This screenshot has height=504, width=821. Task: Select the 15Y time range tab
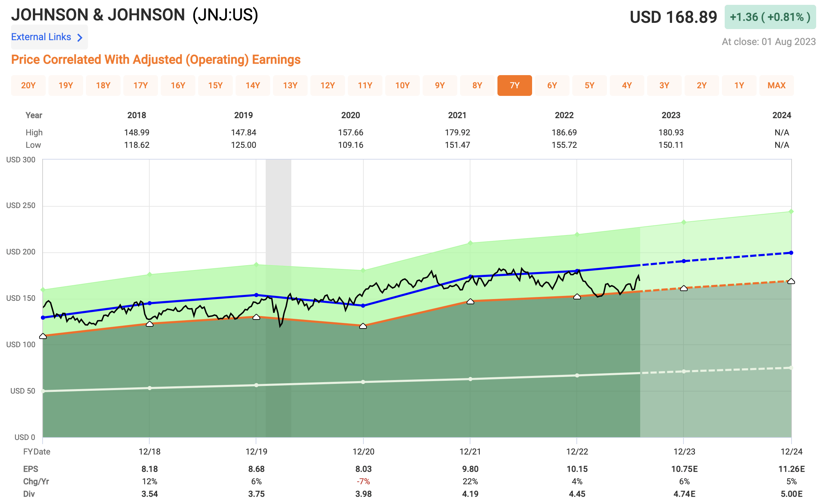tap(215, 85)
